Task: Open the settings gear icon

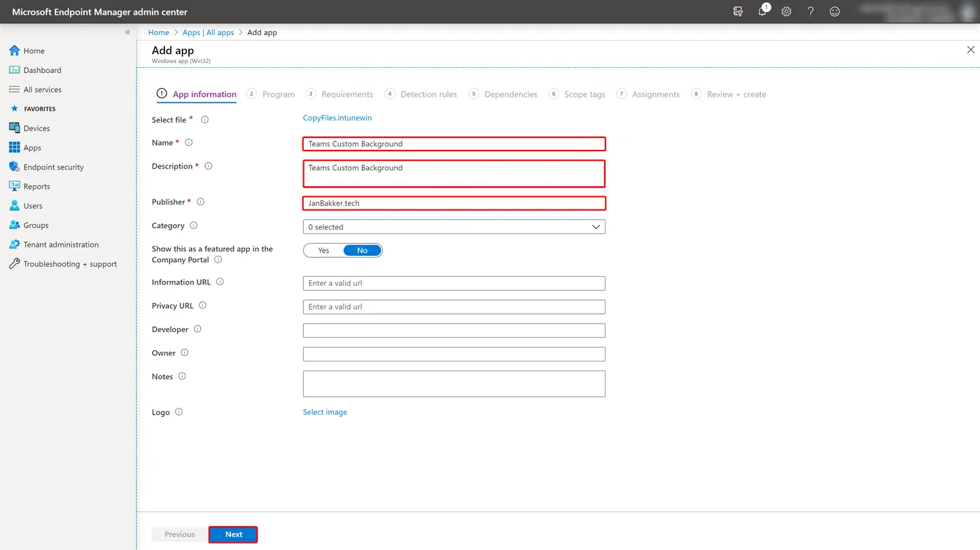Action: (786, 12)
